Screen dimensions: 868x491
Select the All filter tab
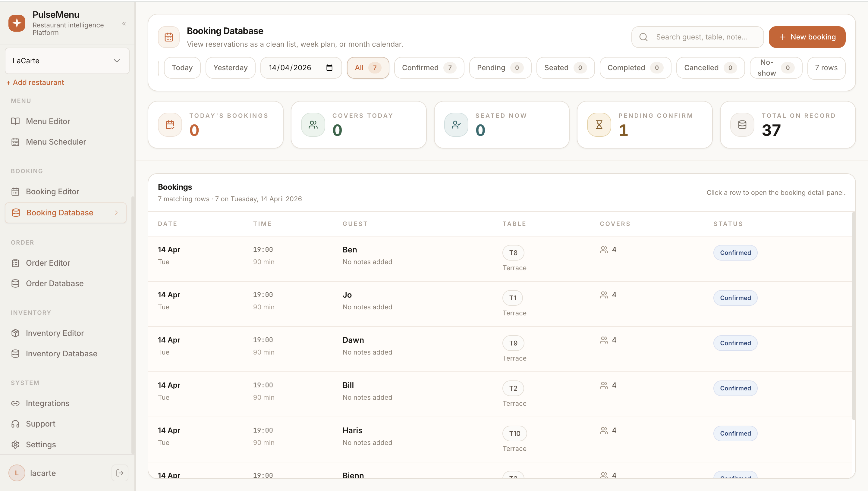point(368,68)
